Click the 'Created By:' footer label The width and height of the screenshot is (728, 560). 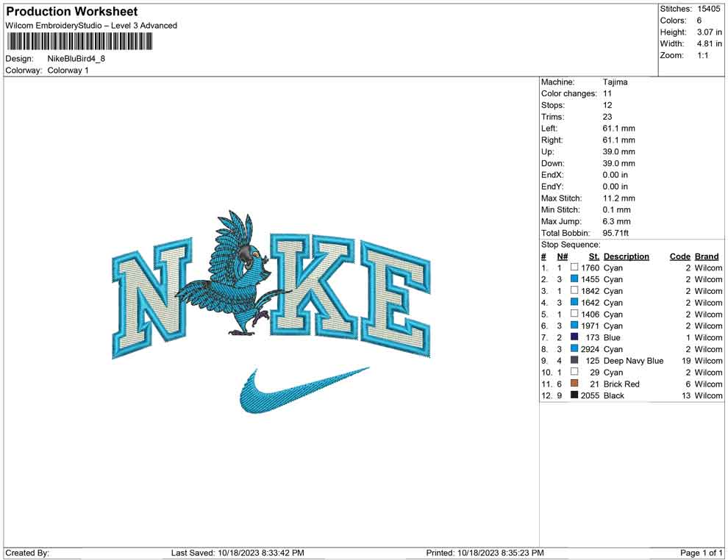(x=27, y=553)
